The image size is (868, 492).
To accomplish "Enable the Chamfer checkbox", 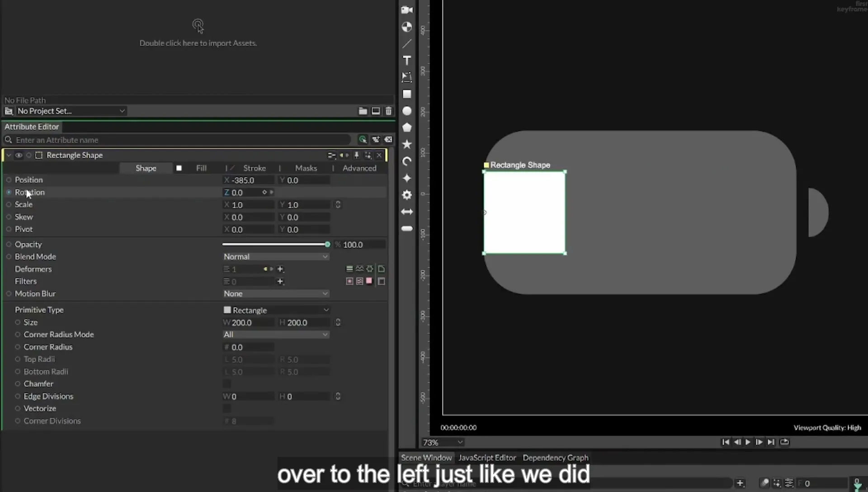I will (x=227, y=384).
